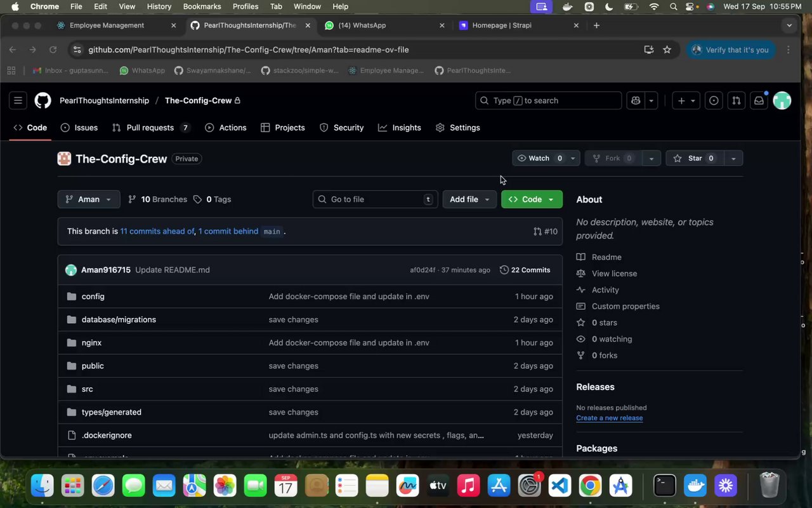Open Terminal from the Dock
Image resolution: width=812 pixels, height=508 pixels.
click(664, 486)
